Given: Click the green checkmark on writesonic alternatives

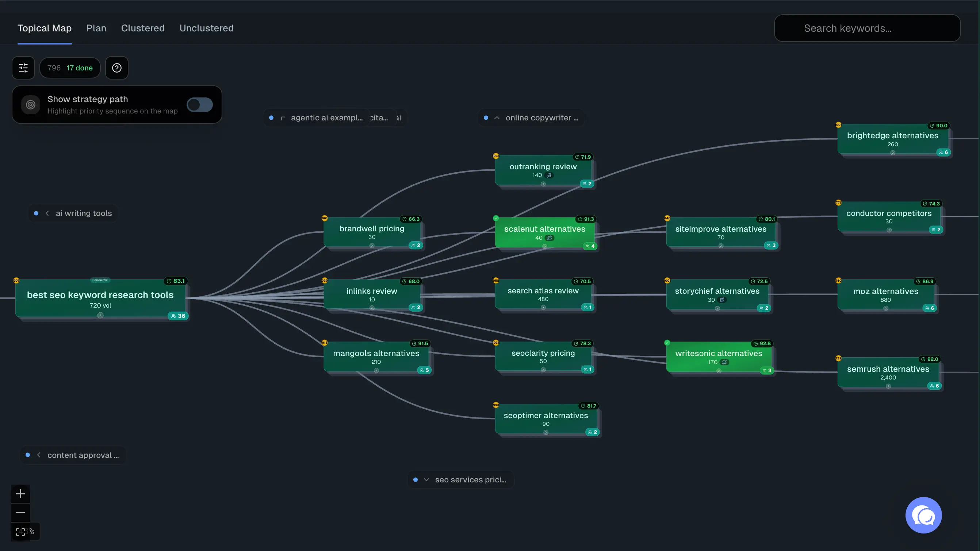Looking at the screenshot, I should (667, 343).
